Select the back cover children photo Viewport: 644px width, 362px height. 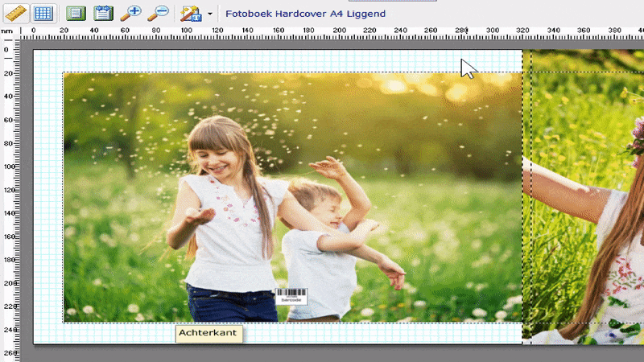[292, 197]
